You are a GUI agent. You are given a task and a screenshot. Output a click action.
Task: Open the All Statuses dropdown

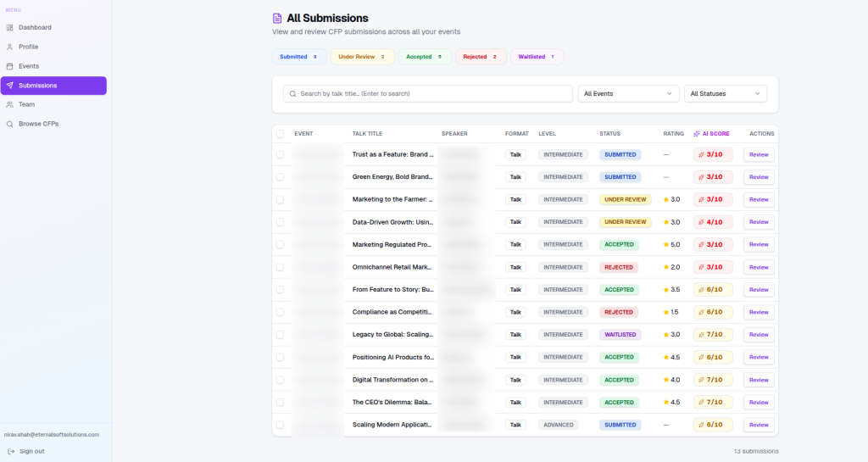point(726,94)
